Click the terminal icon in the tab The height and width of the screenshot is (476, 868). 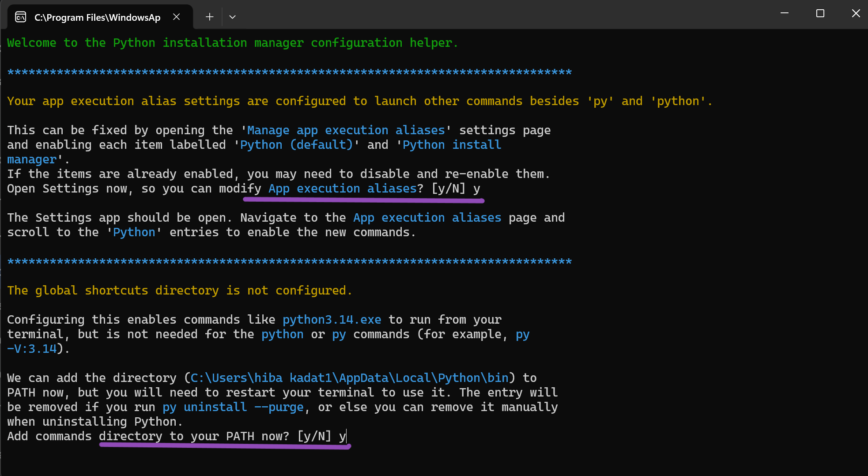(21, 17)
